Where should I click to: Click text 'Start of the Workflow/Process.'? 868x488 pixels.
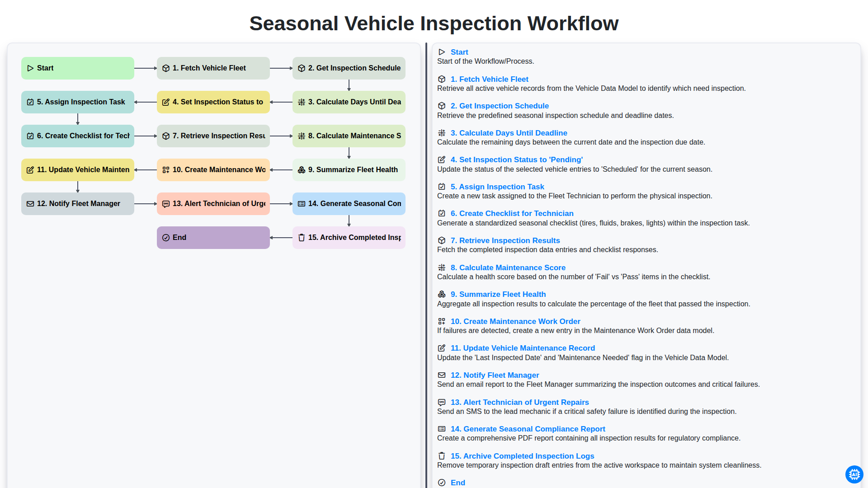tap(486, 61)
